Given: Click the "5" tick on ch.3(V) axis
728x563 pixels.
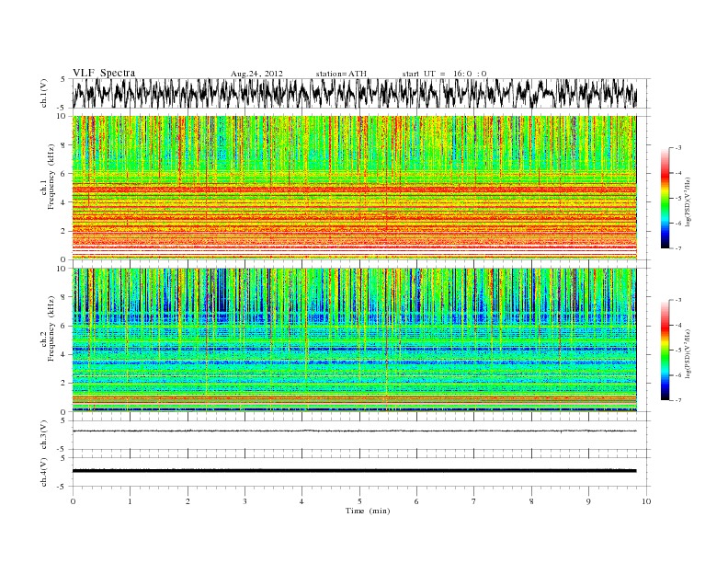Looking at the screenshot, I should pos(63,420).
